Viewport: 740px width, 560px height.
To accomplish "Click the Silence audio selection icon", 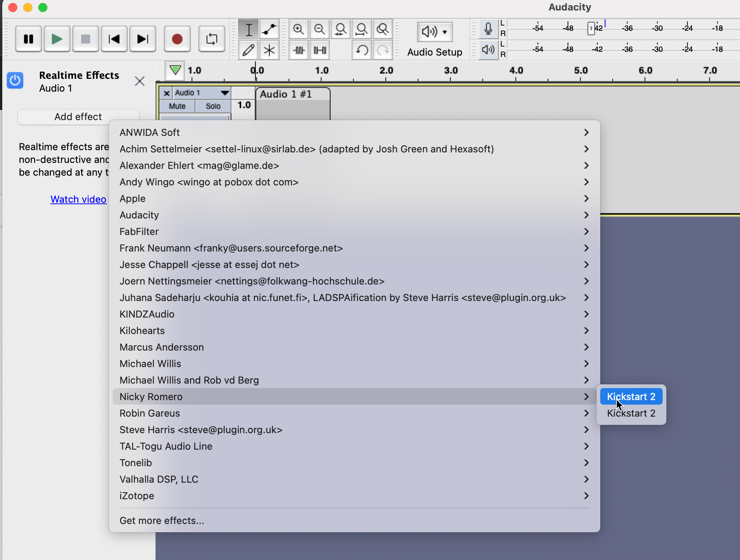I will tap(320, 50).
